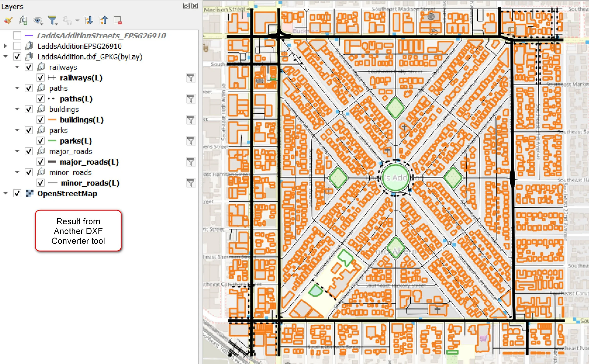The height and width of the screenshot is (364, 589).
Task: Collapse the parks group
Action: (x=17, y=130)
